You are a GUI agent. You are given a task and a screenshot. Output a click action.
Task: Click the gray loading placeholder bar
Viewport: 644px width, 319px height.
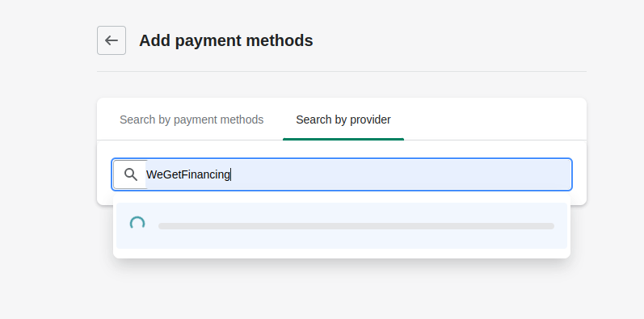pos(356,226)
